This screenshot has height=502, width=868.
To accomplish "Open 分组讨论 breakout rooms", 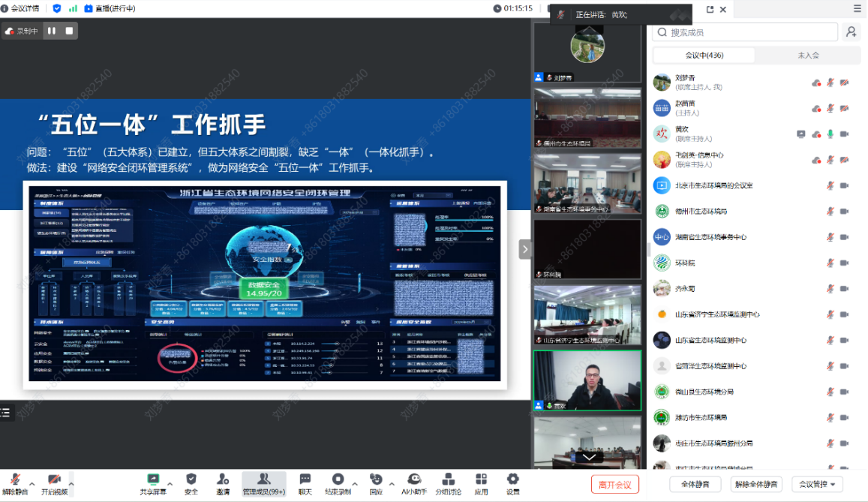I will click(448, 479).
